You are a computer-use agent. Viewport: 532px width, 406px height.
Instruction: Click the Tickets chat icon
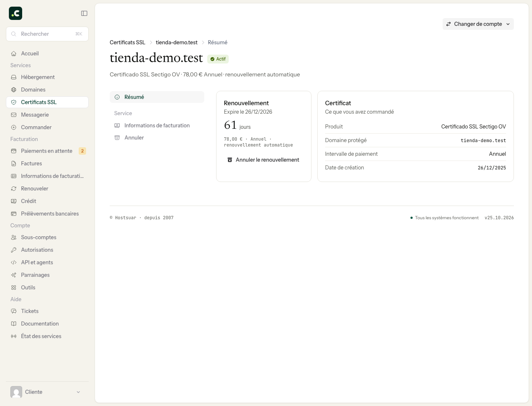[14, 311]
